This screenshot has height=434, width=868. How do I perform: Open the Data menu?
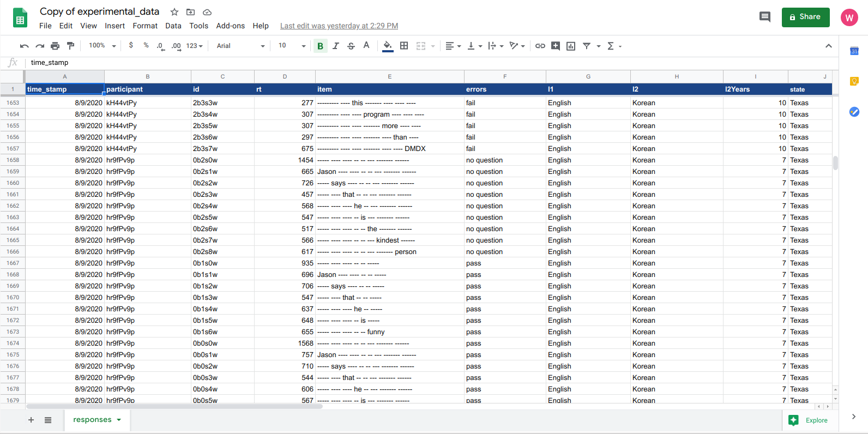tap(173, 26)
